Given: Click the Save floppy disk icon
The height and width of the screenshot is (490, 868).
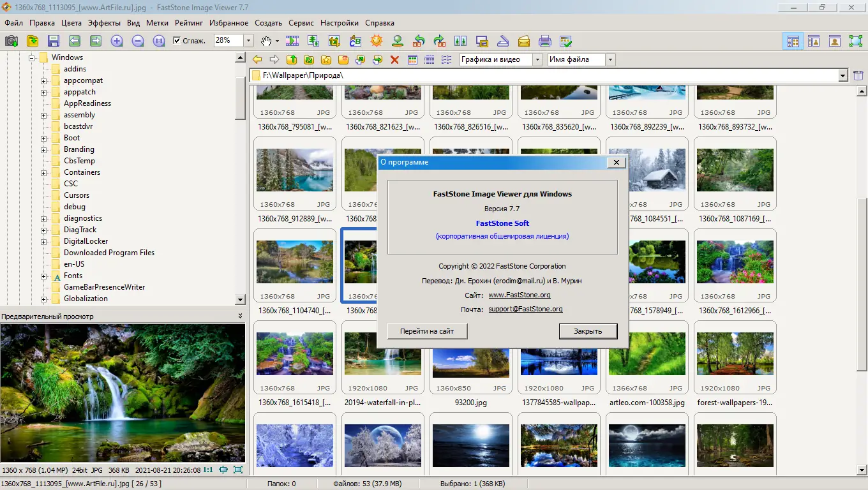Looking at the screenshot, I should [x=54, y=41].
